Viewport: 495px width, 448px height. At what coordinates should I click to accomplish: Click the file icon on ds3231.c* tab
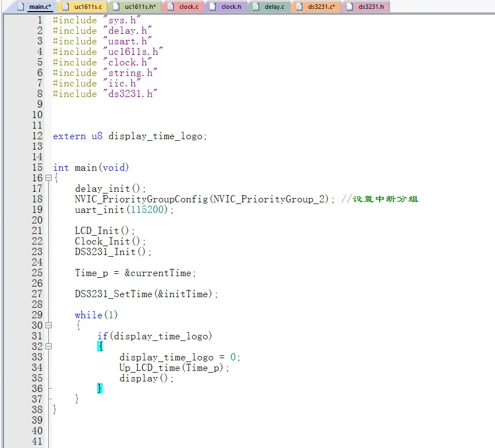pos(299,7)
